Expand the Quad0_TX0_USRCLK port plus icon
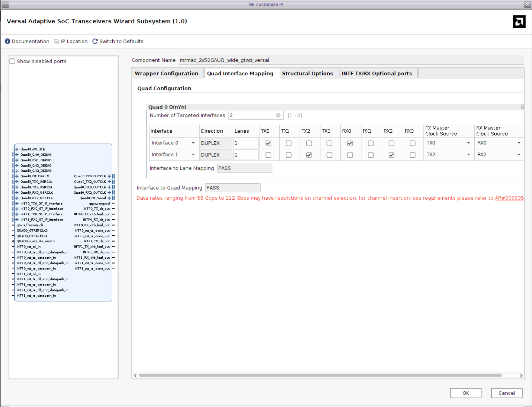 point(17,182)
